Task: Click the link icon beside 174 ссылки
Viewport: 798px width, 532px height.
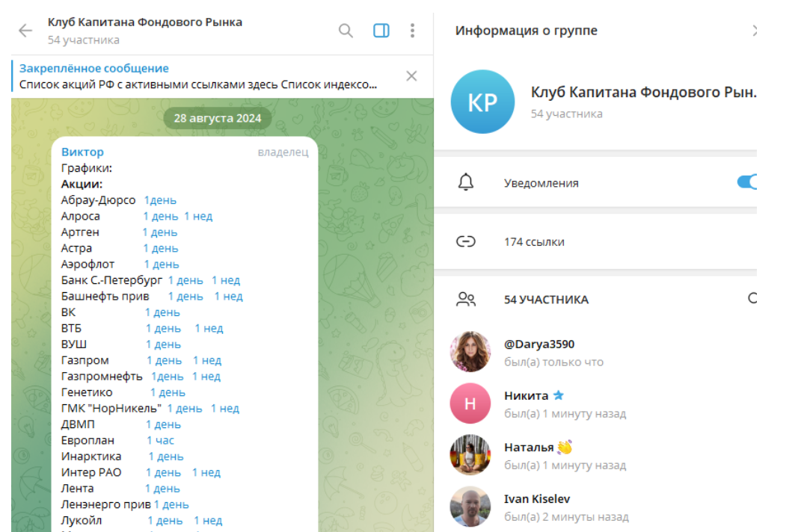Action: tap(466, 241)
